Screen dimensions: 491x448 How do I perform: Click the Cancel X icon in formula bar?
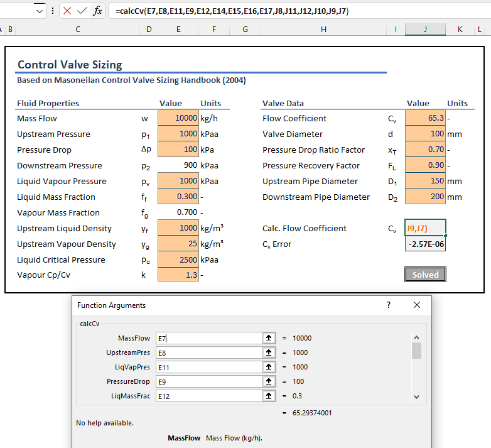[x=67, y=11]
